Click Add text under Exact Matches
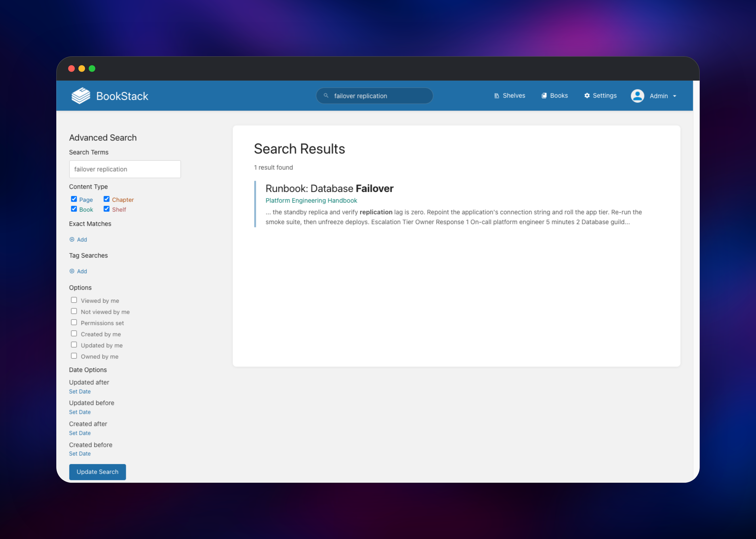Viewport: 756px width, 539px height. [x=82, y=240]
